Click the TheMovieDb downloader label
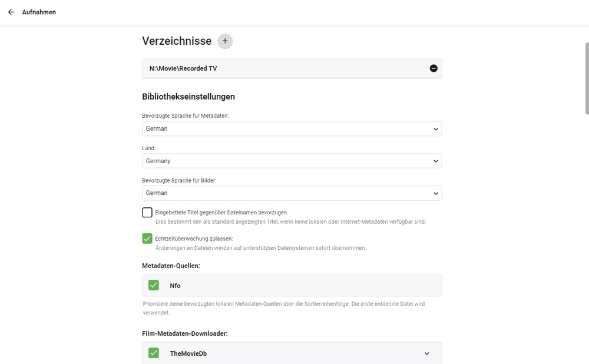The image size is (589, 364). pyautogui.click(x=188, y=354)
